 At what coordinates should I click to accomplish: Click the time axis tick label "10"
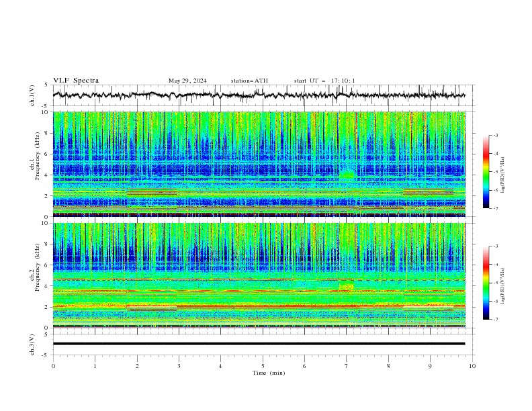tap(472, 366)
